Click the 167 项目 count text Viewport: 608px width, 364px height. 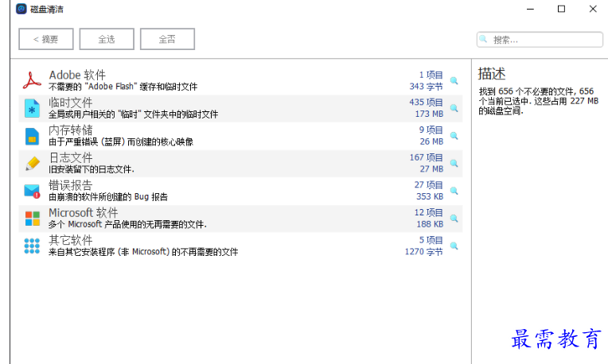(x=426, y=157)
